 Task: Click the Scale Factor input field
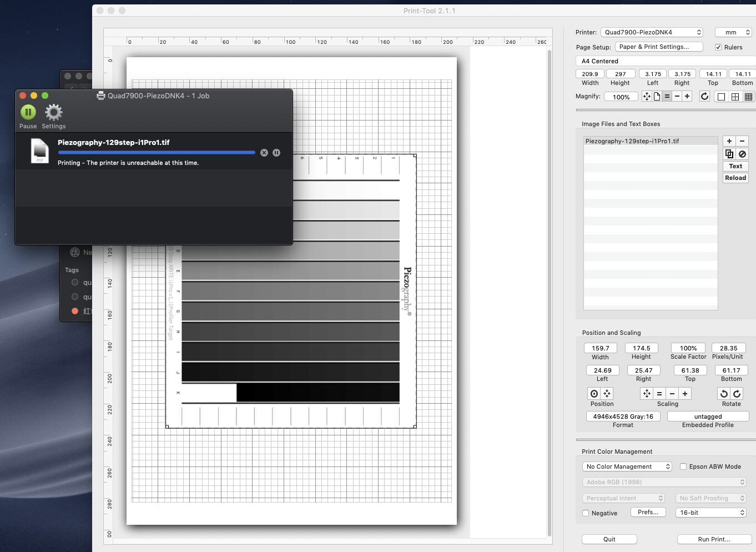click(688, 348)
